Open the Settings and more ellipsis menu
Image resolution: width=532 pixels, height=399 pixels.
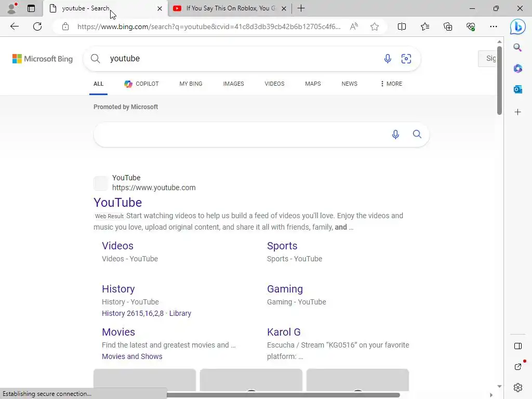coord(494,26)
